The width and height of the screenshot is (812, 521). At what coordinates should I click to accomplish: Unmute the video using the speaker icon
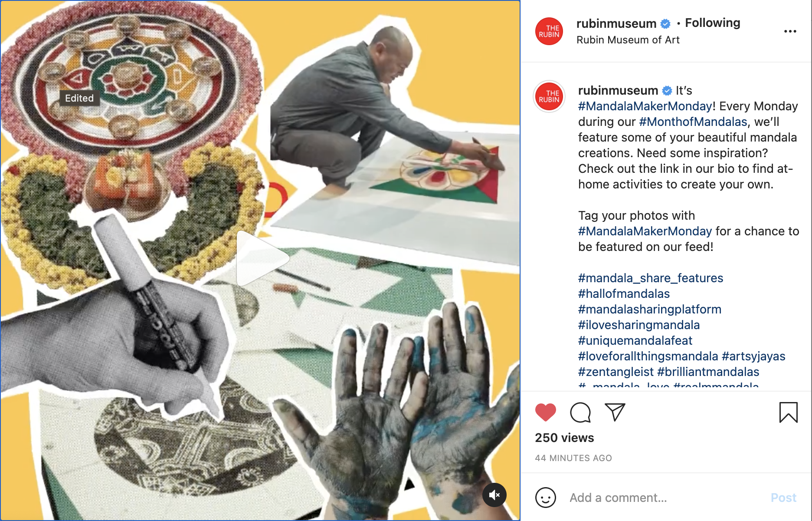(494, 495)
